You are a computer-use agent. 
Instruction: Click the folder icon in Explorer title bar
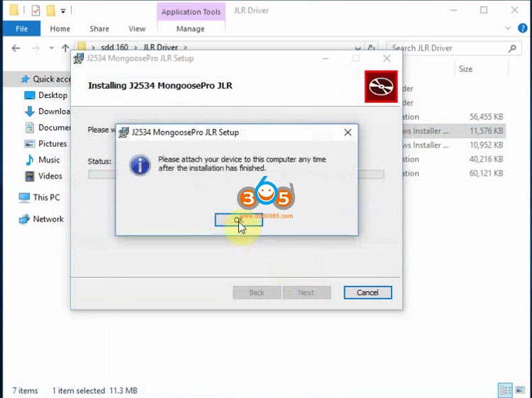(14, 10)
